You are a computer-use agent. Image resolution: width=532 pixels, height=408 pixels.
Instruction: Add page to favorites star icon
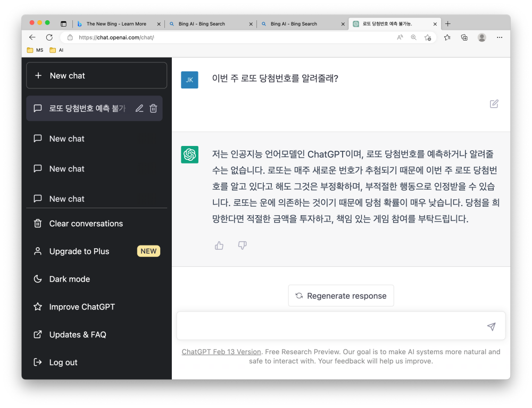[x=428, y=37]
